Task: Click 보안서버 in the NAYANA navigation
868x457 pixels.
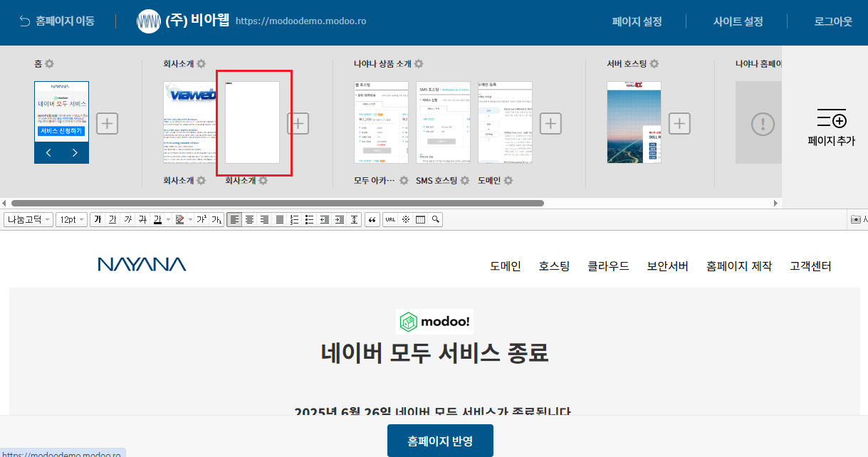Action: coord(667,266)
